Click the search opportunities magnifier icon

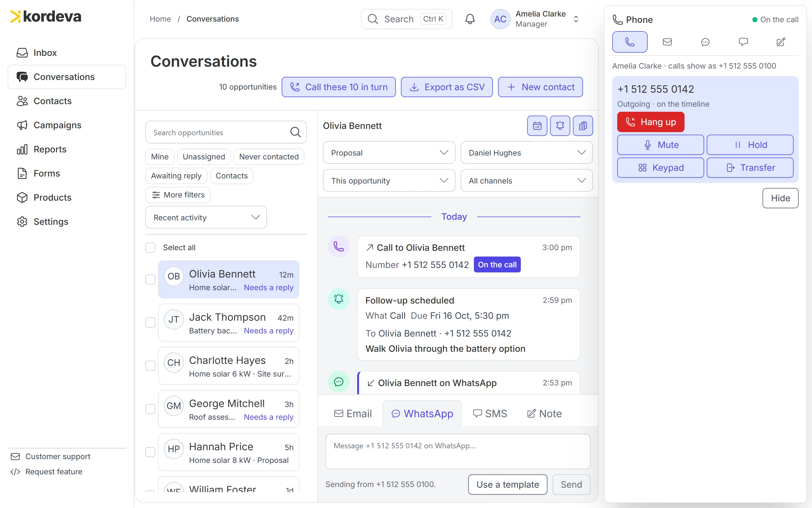coord(295,132)
